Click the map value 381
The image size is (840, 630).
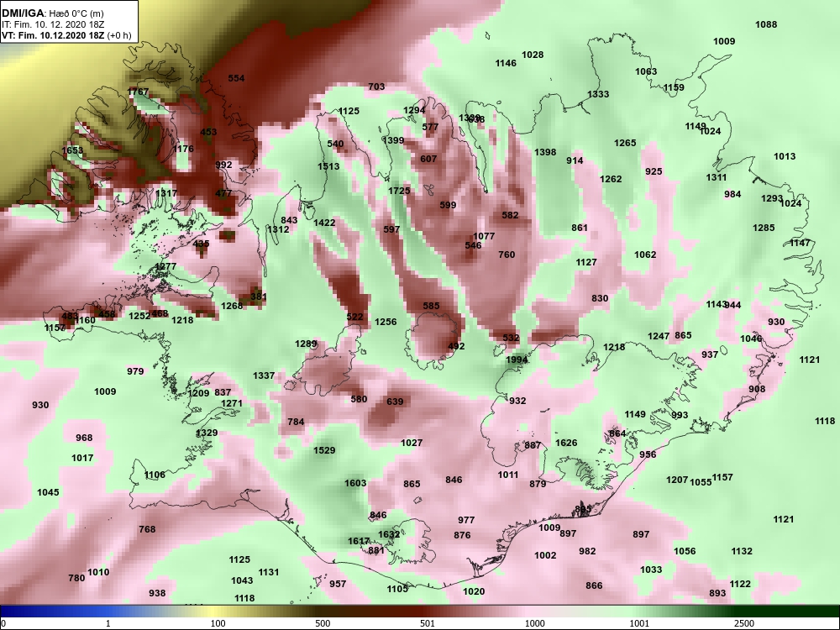point(259,297)
